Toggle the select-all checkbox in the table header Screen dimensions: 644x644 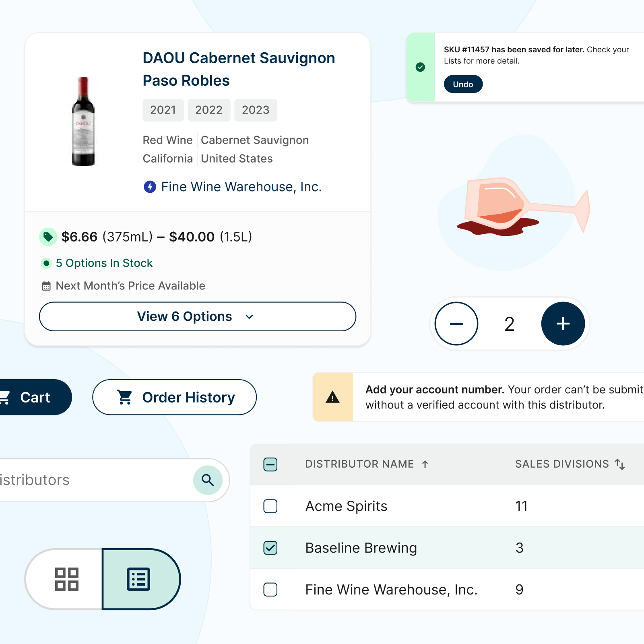click(270, 464)
